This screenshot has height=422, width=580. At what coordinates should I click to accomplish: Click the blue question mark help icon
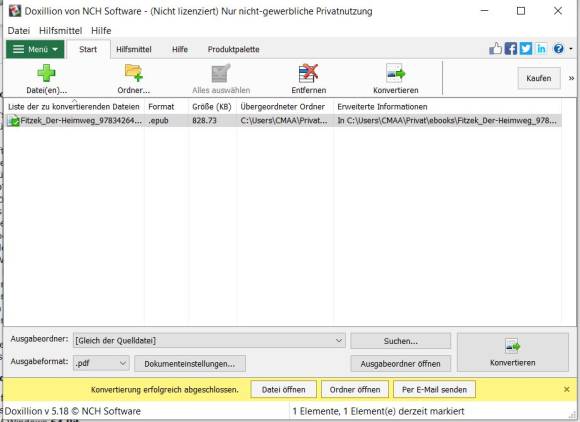pos(559,48)
